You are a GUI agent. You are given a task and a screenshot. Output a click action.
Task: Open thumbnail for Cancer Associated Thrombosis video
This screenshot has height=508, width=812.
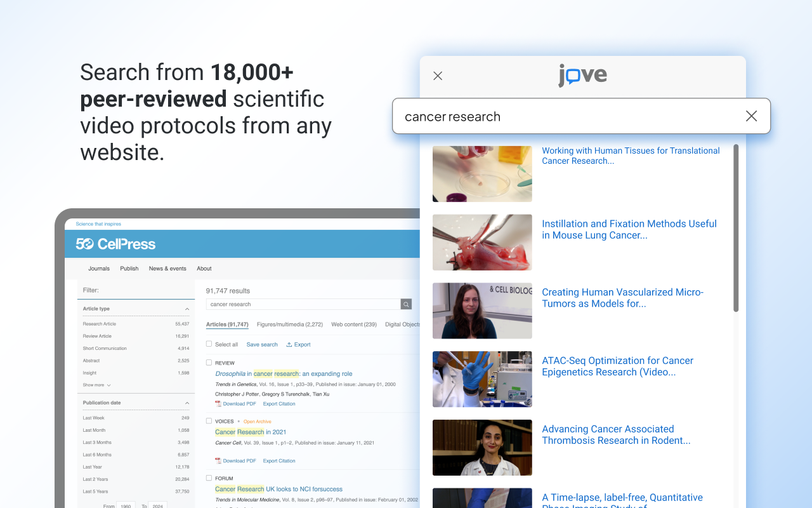click(x=482, y=448)
